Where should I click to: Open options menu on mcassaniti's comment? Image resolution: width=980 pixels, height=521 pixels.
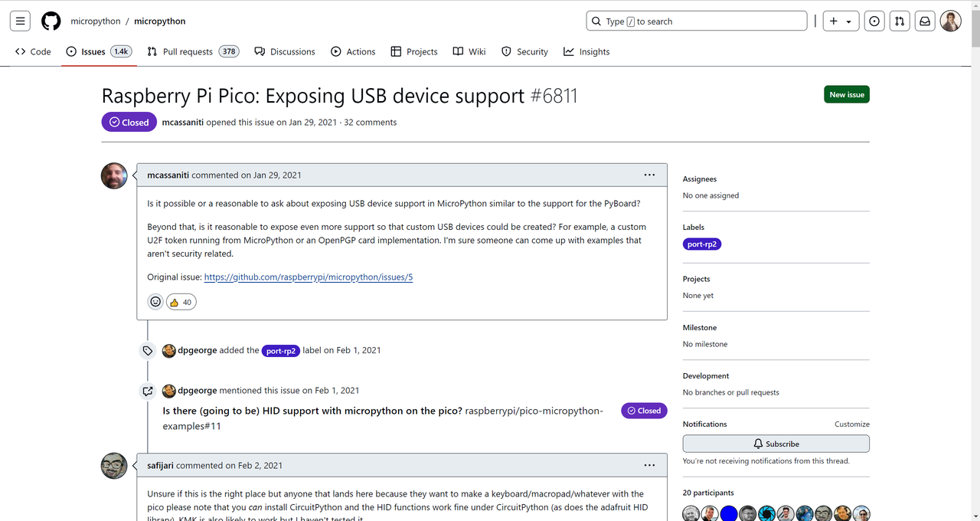[x=649, y=175]
